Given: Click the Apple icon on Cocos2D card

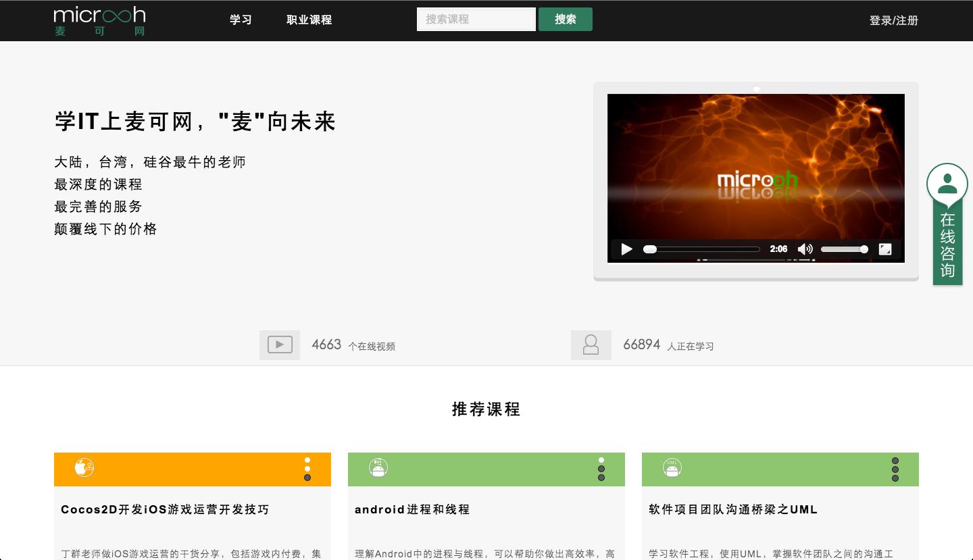Looking at the screenshot, I should [x=84, y=467].
